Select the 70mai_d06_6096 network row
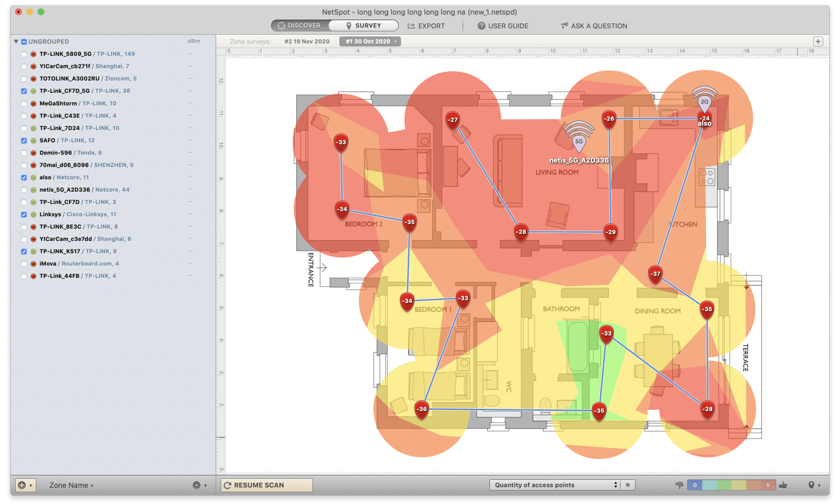Image resolution: width=840 pixels, height=504 pixels. pyautogui.click(x=113, y=165)
